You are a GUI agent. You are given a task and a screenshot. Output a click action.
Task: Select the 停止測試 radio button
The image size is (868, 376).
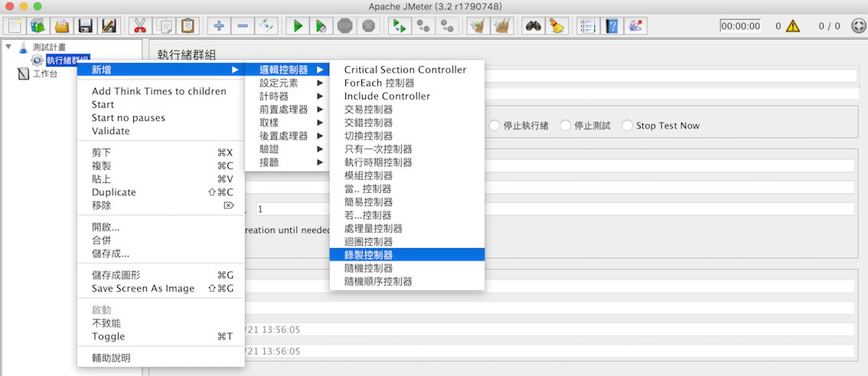tap(565, 126)
